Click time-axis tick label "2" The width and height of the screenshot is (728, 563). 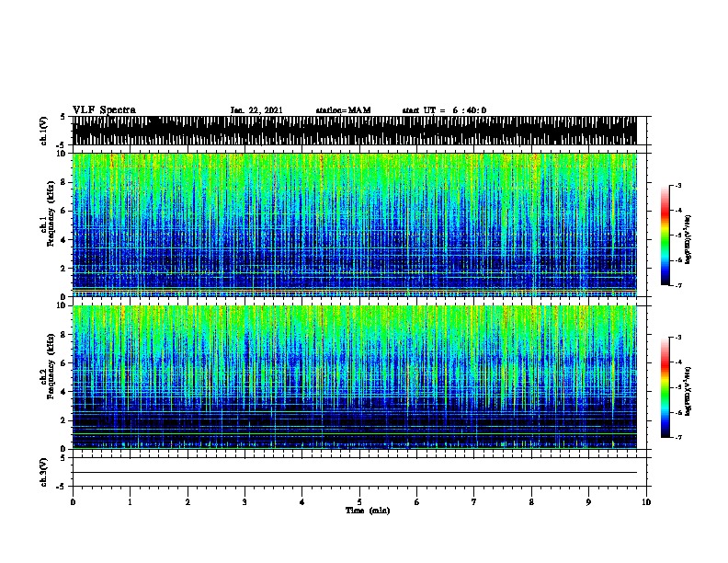(188, 502)
